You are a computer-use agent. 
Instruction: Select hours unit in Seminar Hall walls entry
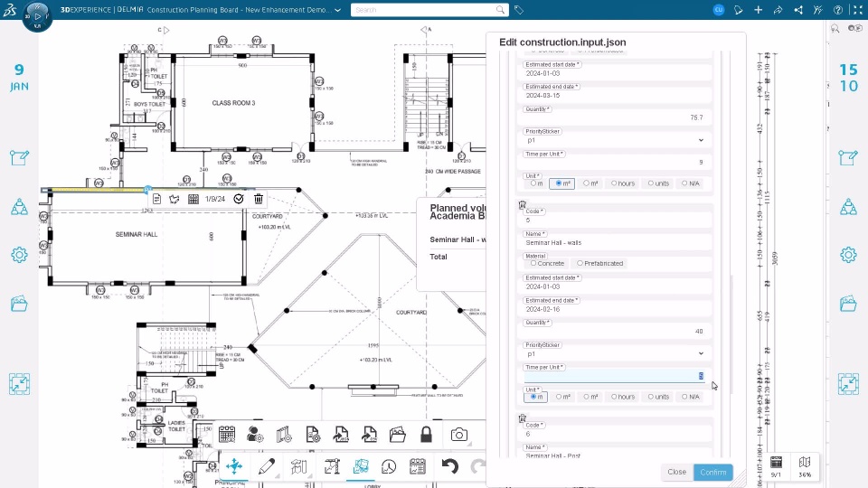click(613, 397)
